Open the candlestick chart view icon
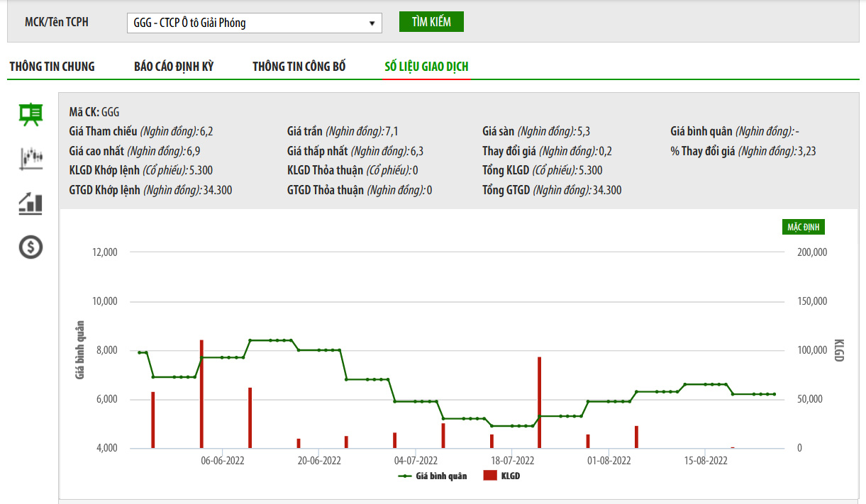Image resolution: width=866 pixels, height=504 pixels. pyautogui.click(x=30, y=158)
